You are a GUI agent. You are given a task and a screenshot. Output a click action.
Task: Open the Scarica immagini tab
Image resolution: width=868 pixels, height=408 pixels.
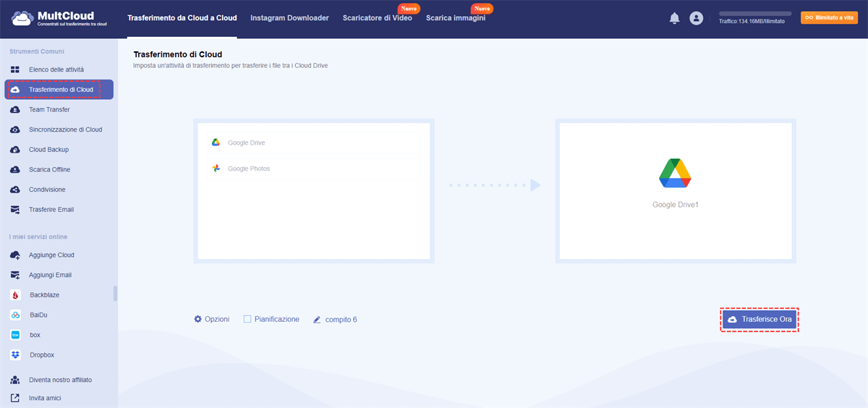pyautogui.click(x=456, y=18)
